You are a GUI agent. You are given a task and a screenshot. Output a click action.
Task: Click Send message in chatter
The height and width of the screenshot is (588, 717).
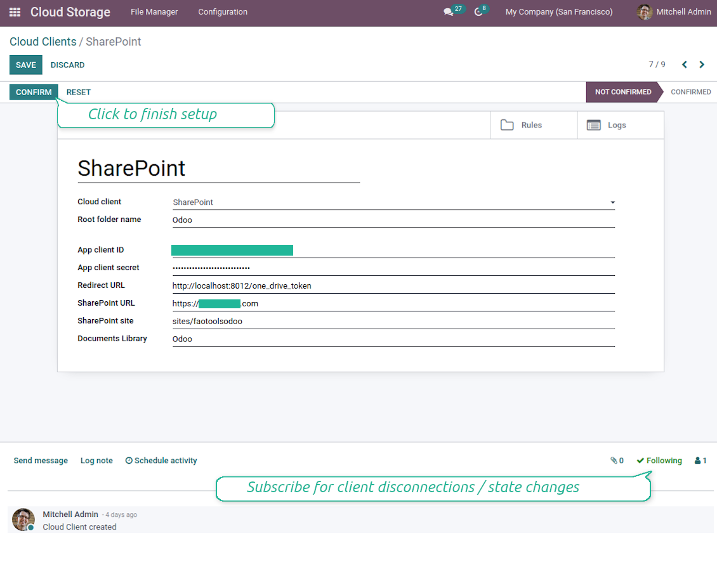click(41, 461)
